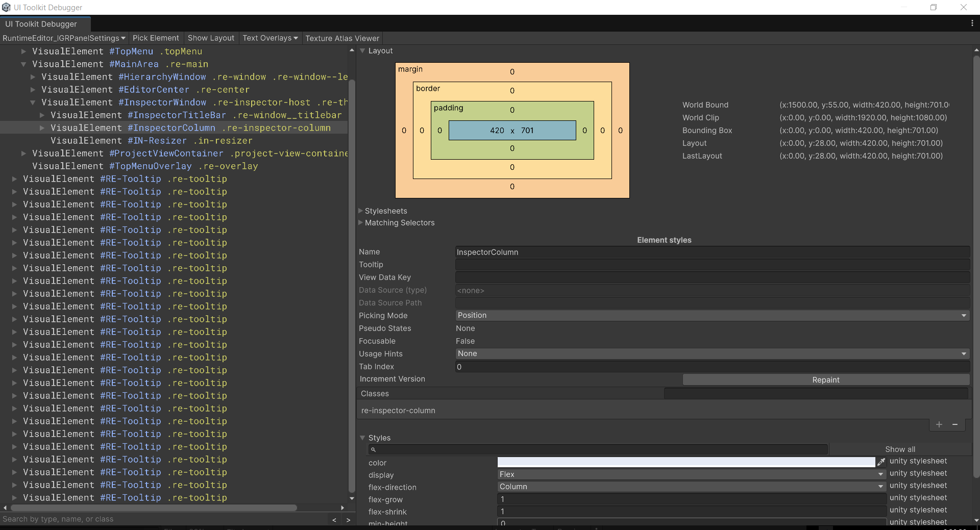Expand the Stylesheets section

[x=385, y=211]
